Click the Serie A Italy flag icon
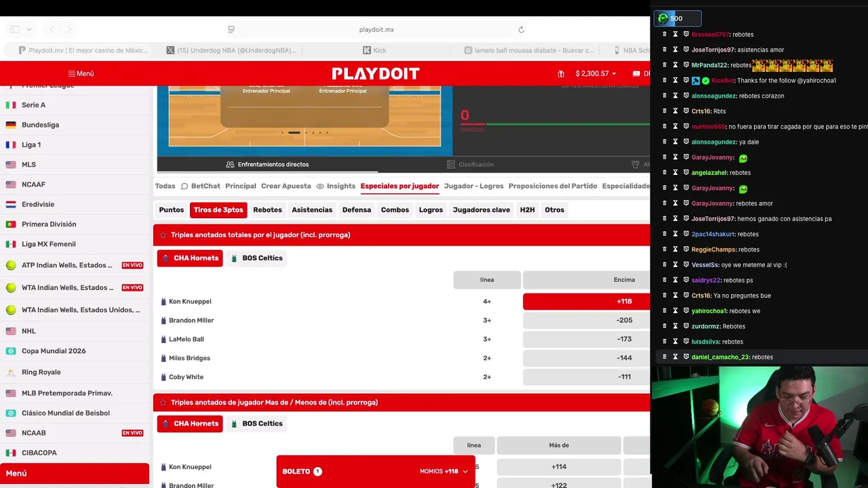 point(11,105)
